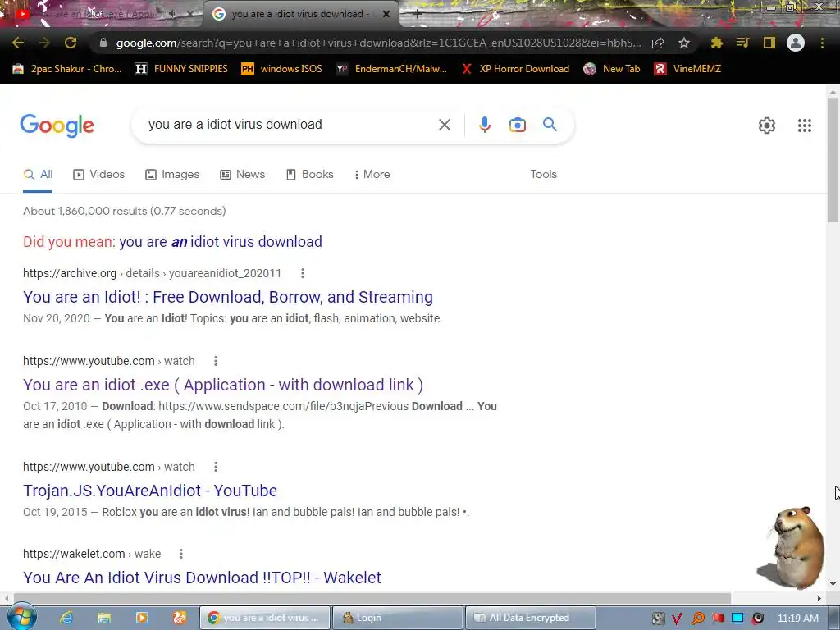Open the Windows Start orb

[21, 617]
